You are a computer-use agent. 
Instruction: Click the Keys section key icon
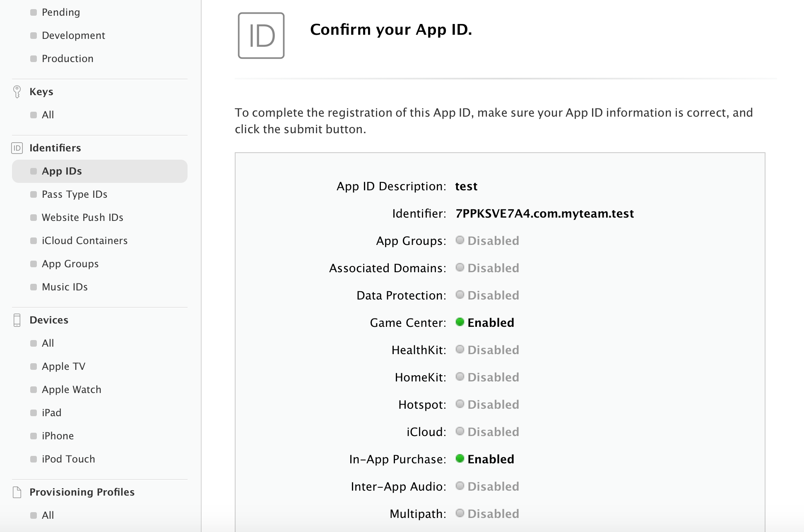click(17, 91)
